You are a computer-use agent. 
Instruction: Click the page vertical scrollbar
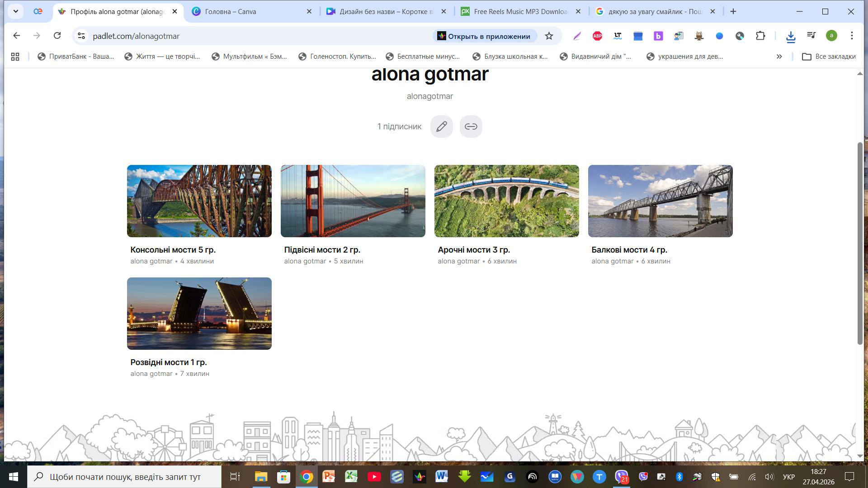pos(860,243)
